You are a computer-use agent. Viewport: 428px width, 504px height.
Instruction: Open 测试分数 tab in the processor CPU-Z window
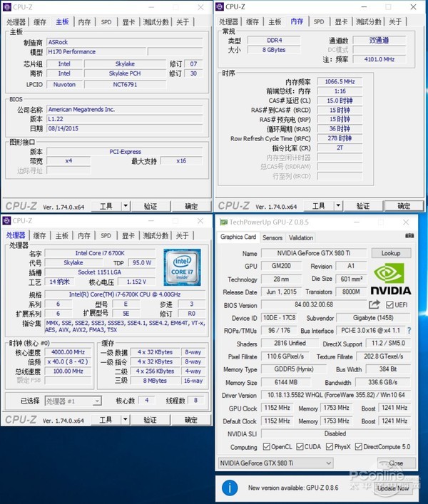click(x=156, y=236)
